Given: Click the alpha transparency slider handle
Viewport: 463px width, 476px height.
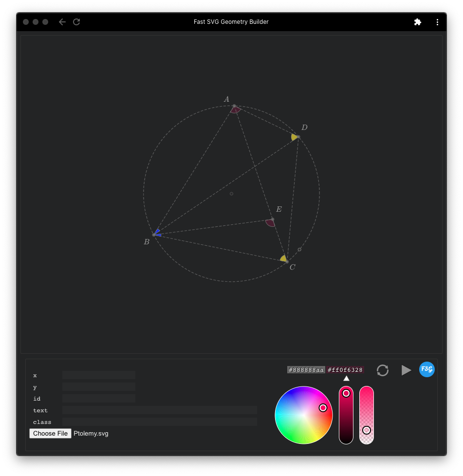Looking at the screenshot, I should click(x=367, y=430).
